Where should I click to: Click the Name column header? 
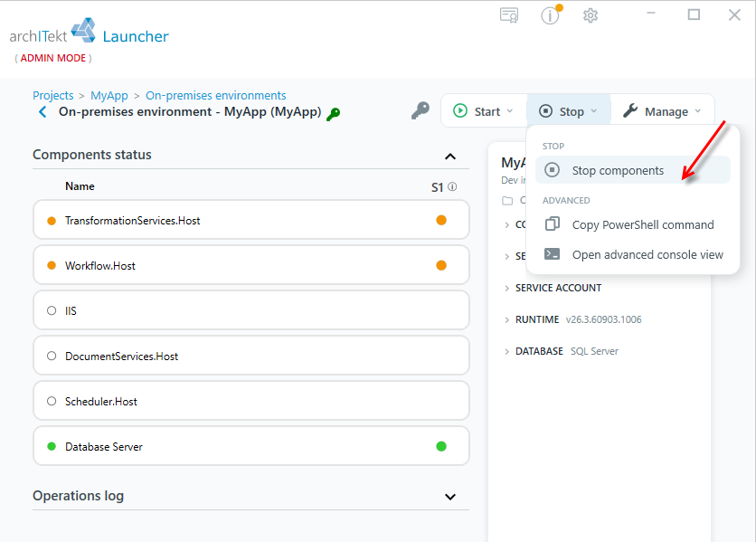point(80,186)
